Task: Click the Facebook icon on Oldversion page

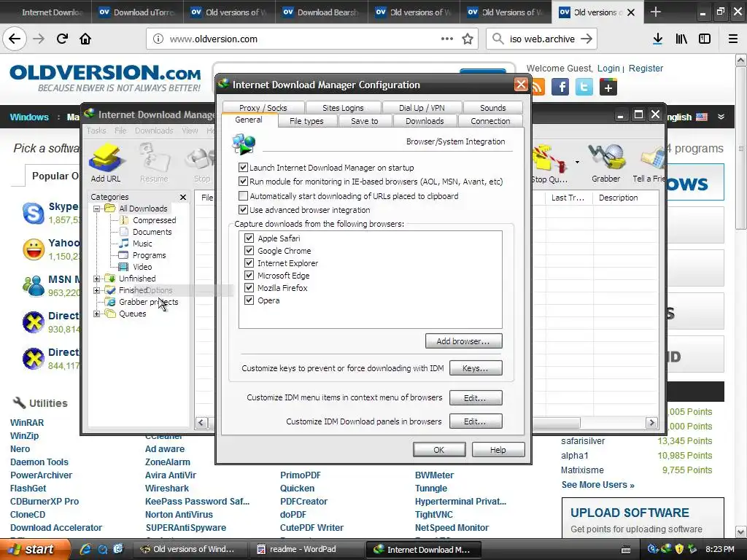Action: pyautogui.click(x=560, y=87)
